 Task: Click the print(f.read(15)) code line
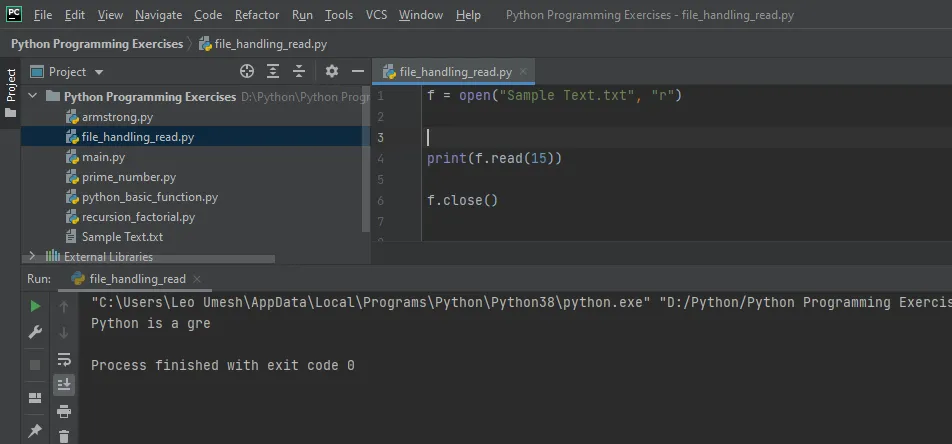495,159
